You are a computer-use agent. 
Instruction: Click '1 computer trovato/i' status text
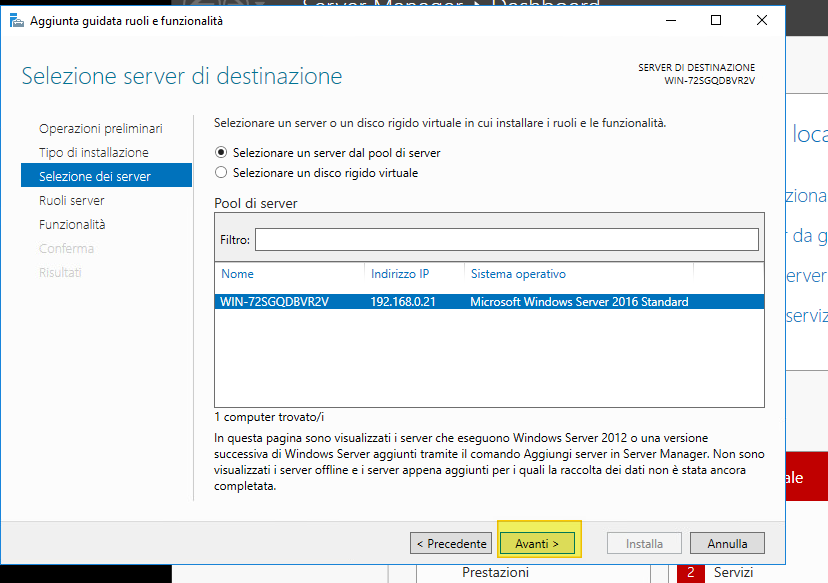pyautogui.click(x=269, y=417)
